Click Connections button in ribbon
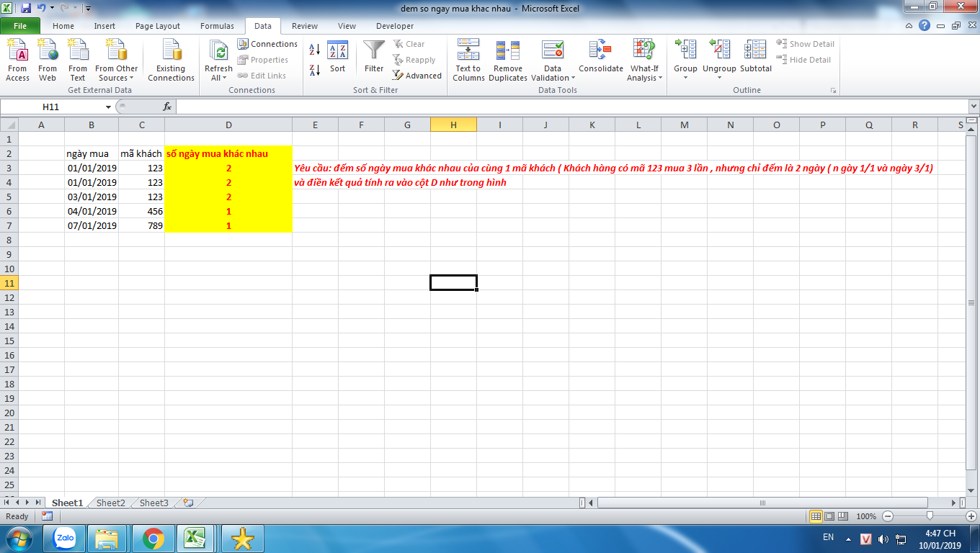 pyautogui.click(x=267, y=44)
